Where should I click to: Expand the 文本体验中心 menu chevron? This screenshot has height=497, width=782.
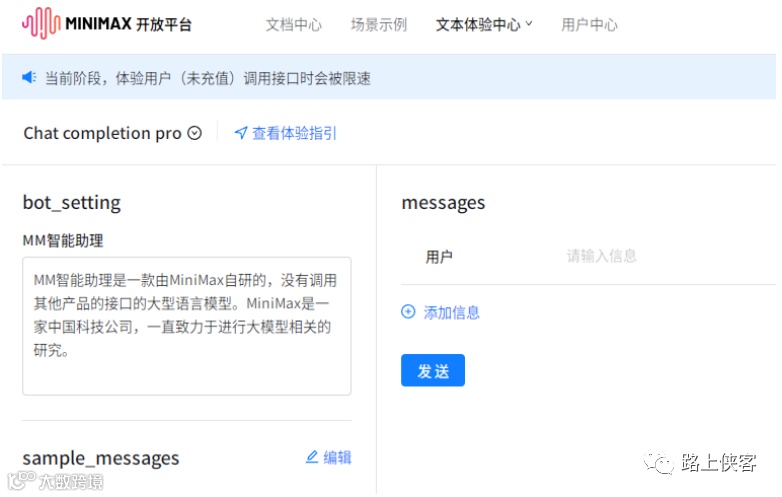pos(529,23)
